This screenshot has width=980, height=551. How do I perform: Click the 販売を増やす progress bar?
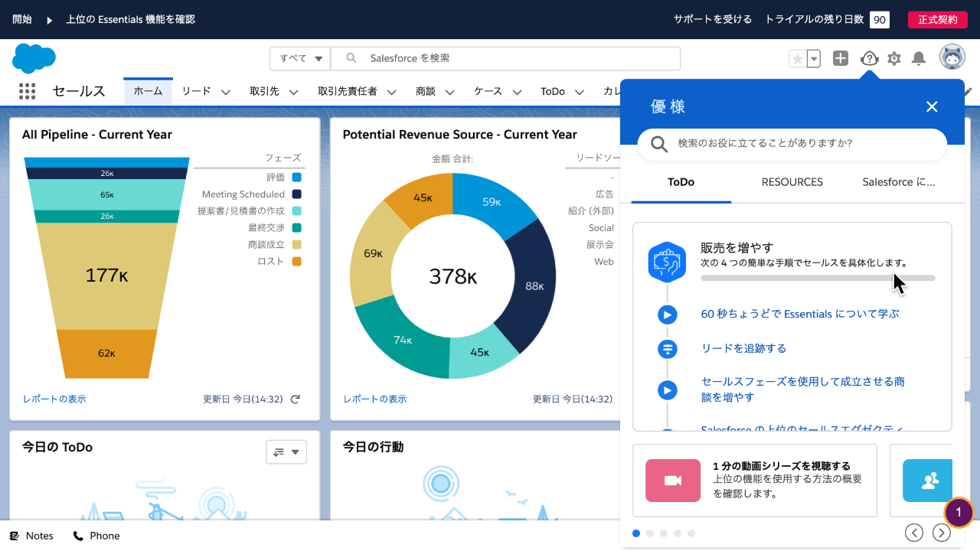tap(818, 278)
